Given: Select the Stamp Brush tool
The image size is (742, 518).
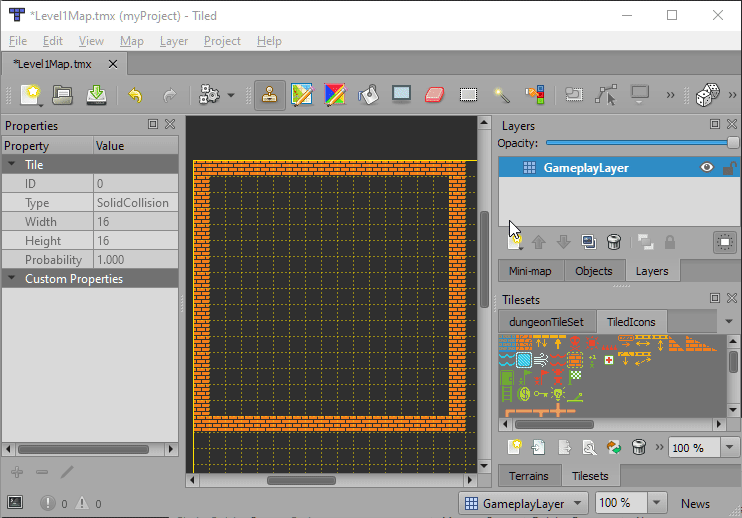Looking at the screenshot, I should (270, 95).
